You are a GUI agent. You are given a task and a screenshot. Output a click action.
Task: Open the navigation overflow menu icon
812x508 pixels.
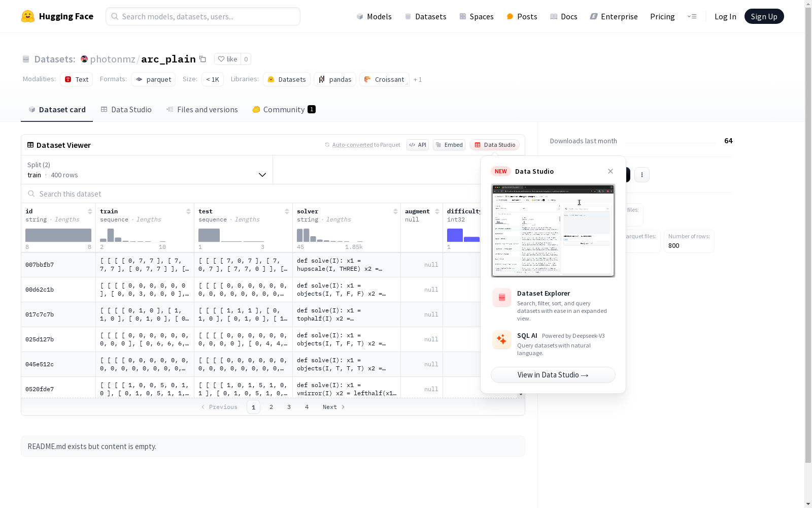point(692,16)
